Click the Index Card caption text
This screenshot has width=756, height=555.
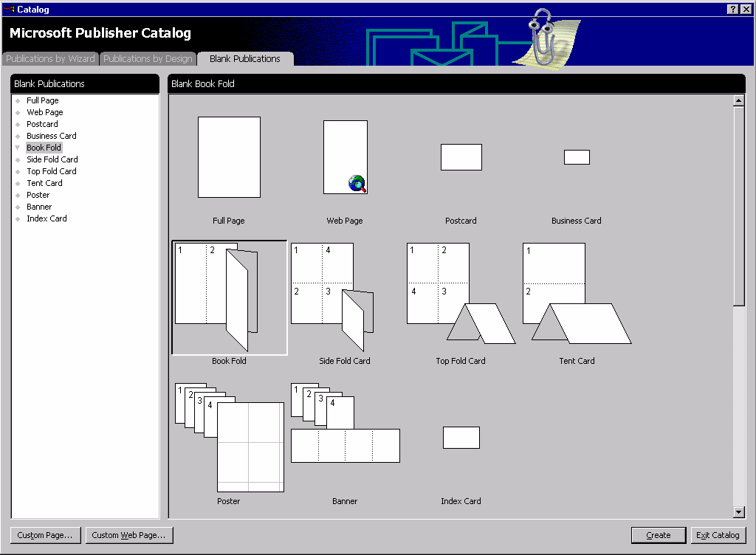tap(461, 501)
